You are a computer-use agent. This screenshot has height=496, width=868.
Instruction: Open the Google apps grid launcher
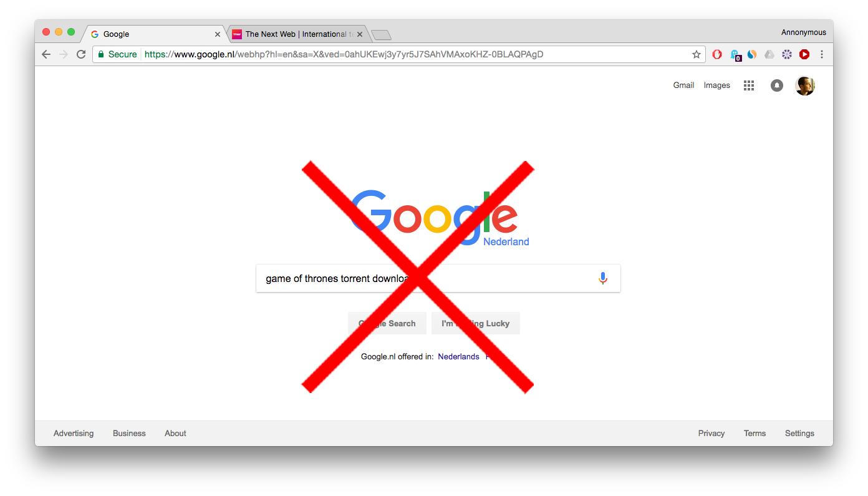pos(749,85)
